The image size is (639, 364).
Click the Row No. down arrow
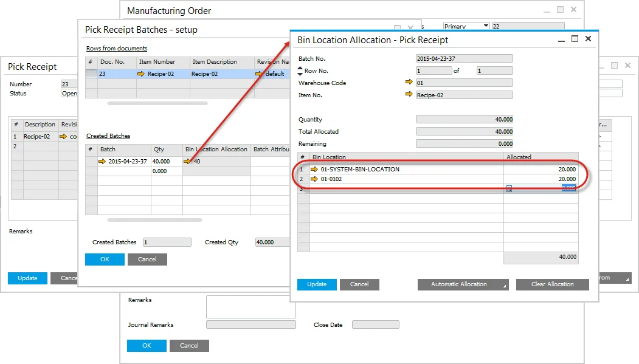point(300,74)
